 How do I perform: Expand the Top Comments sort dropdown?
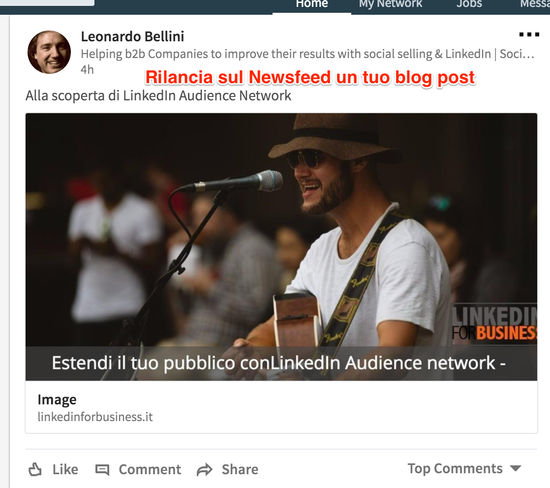(x=464, y=468)
